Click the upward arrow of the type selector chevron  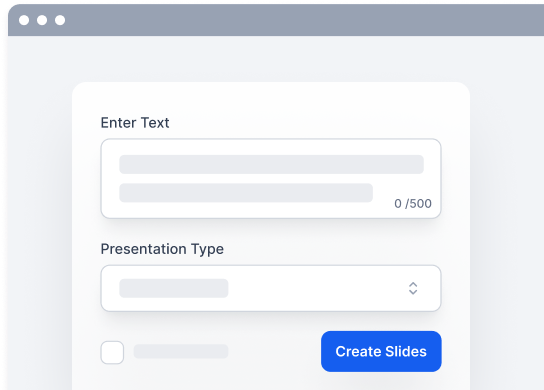[x=413, y=284]
